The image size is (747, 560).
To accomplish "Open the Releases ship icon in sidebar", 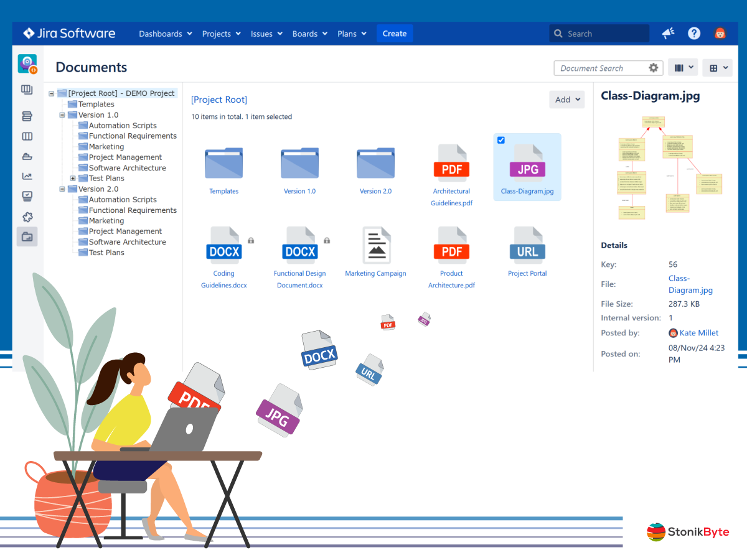I will tap(27, 156).
